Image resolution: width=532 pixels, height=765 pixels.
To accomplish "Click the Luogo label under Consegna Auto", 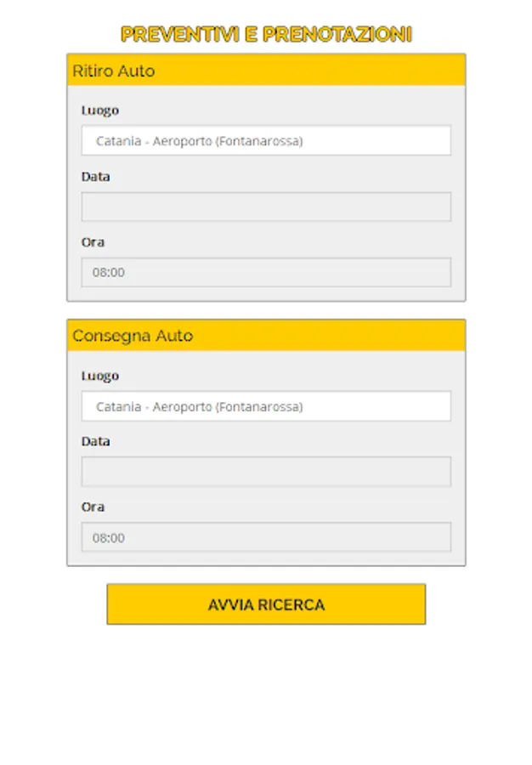I will tap(100, 376).
